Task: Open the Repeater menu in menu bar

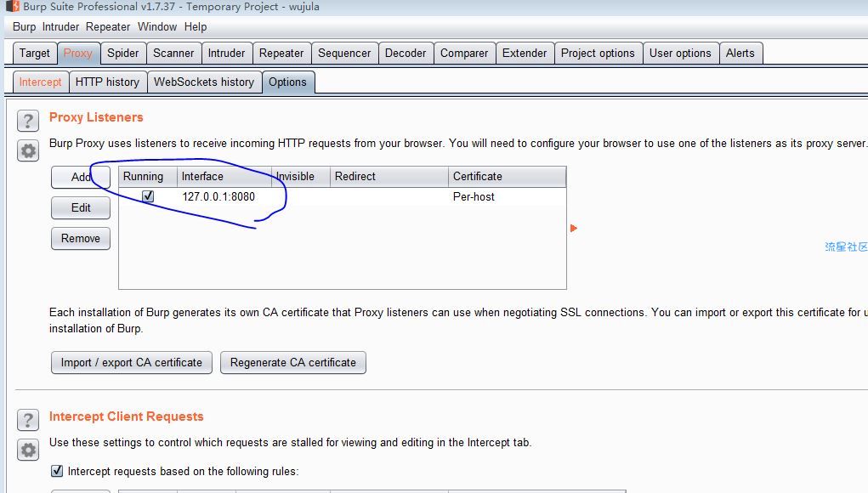Action: (108, 26)
